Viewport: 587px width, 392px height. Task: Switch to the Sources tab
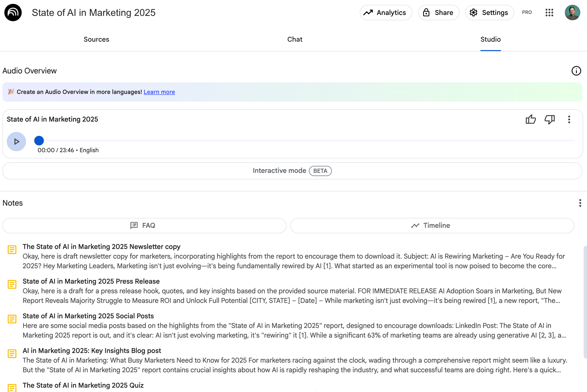pos(96,39)
